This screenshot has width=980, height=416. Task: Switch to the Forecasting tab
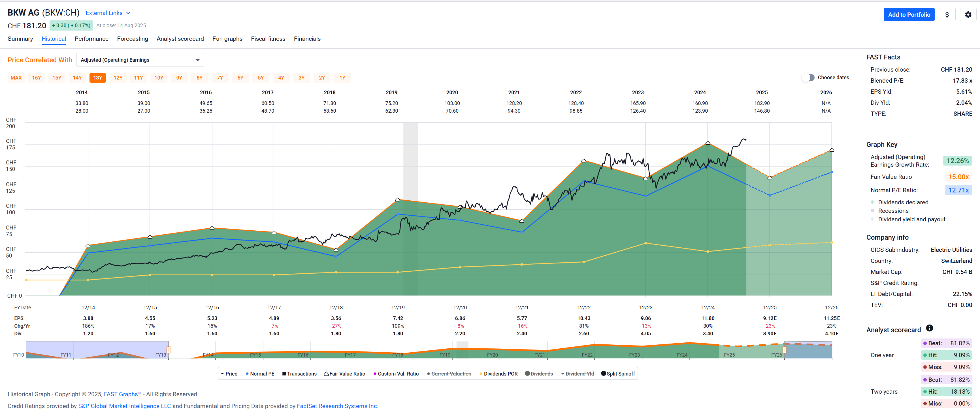click(132, 39)
